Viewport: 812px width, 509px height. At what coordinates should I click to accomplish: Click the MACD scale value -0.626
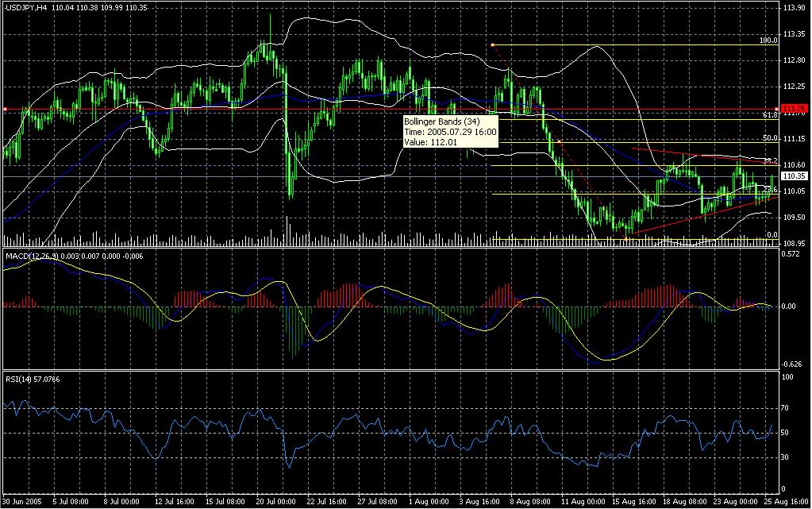coord(791,364)
